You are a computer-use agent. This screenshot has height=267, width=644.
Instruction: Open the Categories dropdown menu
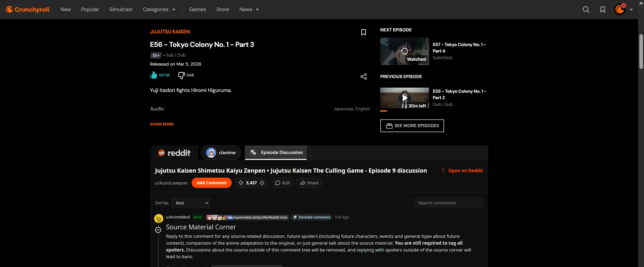tap(159, 9)
